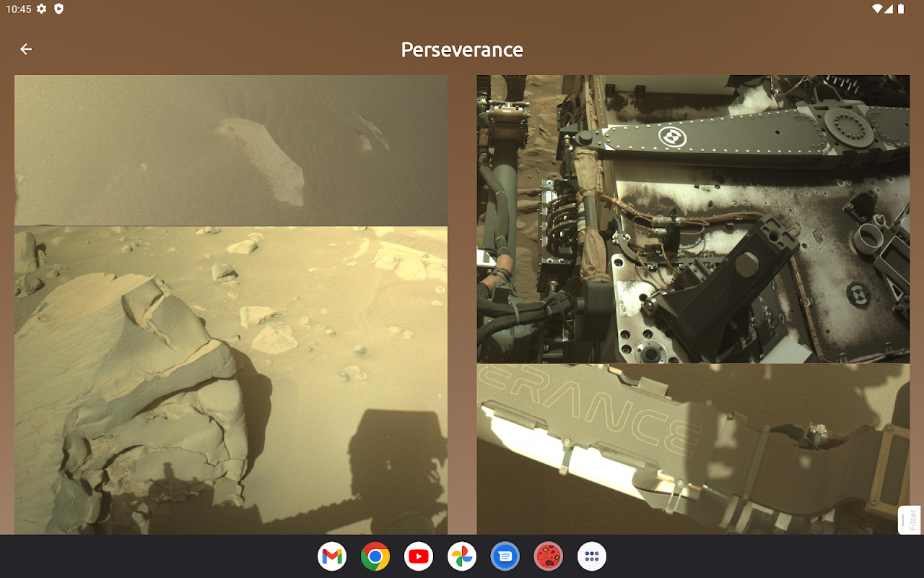Launch Gmail from the dock

coord(332,556)
